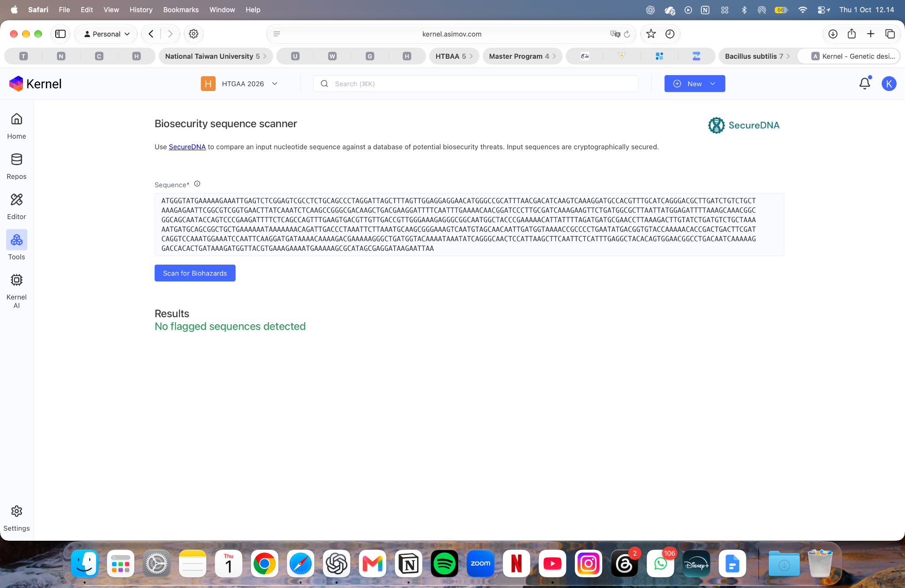Open Zoom from the Dock
Image resolution: width=905 pixels, height=588 pixels.
click(480, 564)
